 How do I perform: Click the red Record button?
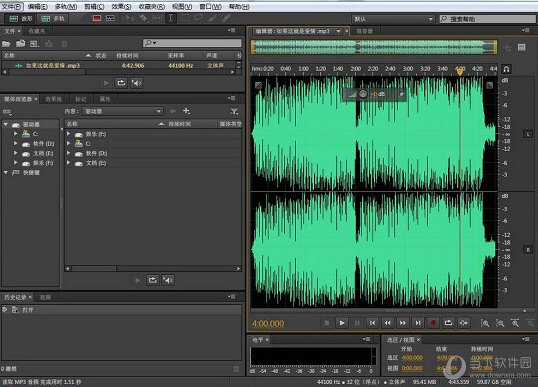[433, 323]
